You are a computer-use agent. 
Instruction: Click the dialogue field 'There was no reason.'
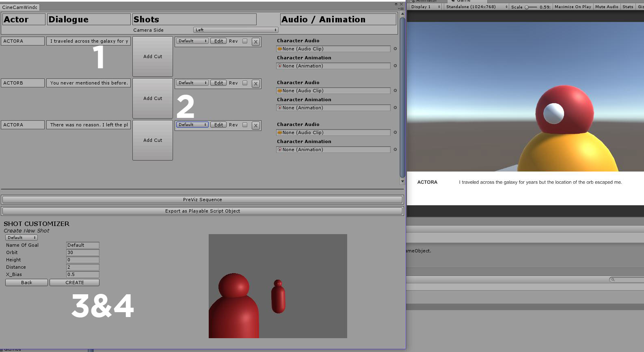tap(89, 125)
